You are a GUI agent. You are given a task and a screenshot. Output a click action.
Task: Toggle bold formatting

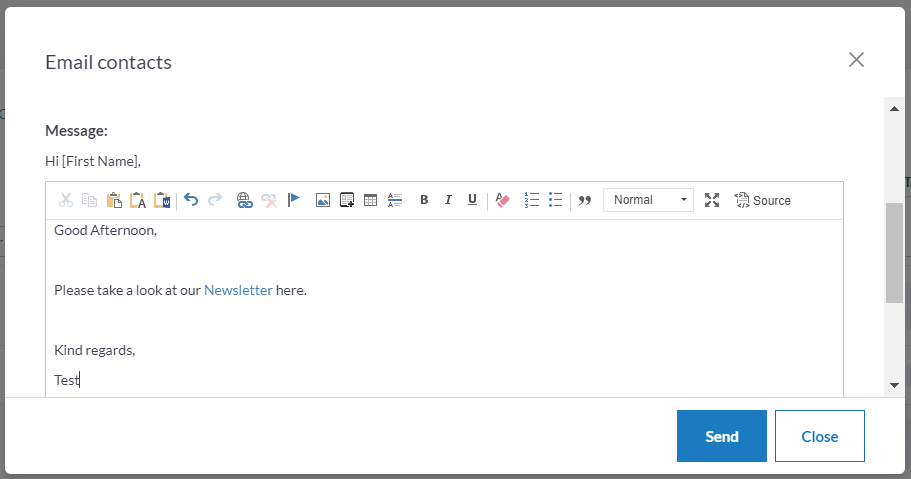tap(424, 200)
